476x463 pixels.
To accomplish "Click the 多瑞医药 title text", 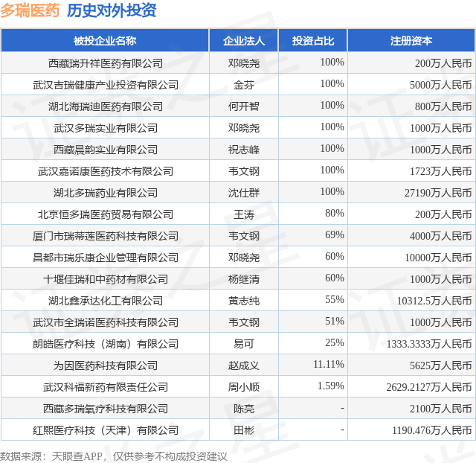I will 30,10.
